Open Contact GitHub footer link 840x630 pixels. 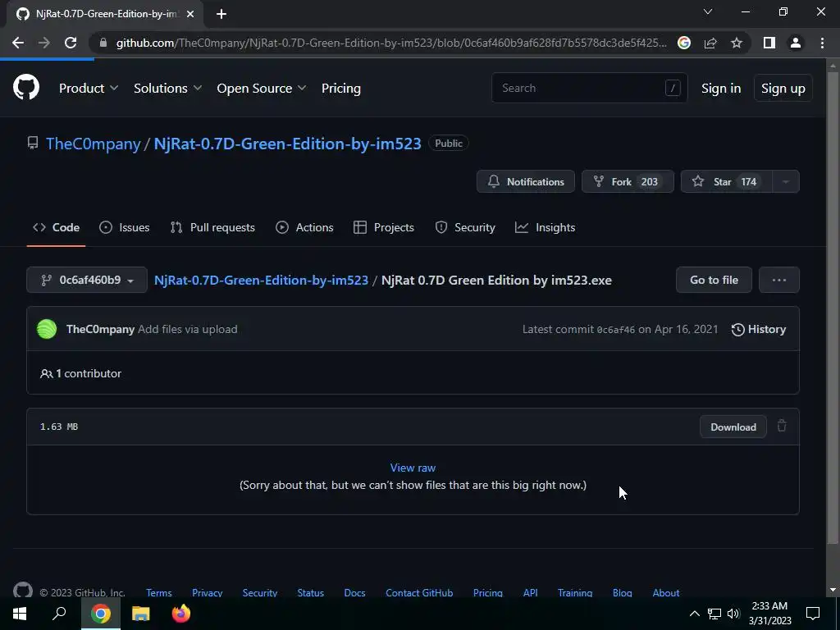[x=419, y=592]
